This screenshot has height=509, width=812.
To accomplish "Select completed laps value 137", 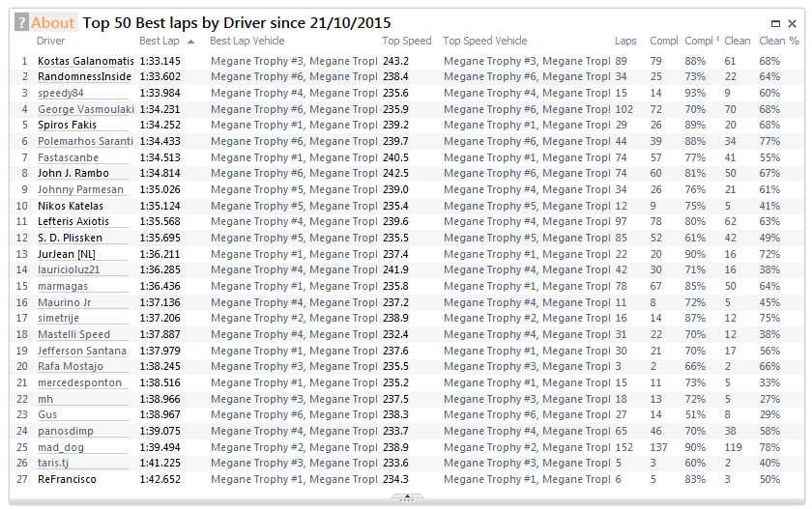I will pos(658,447).
